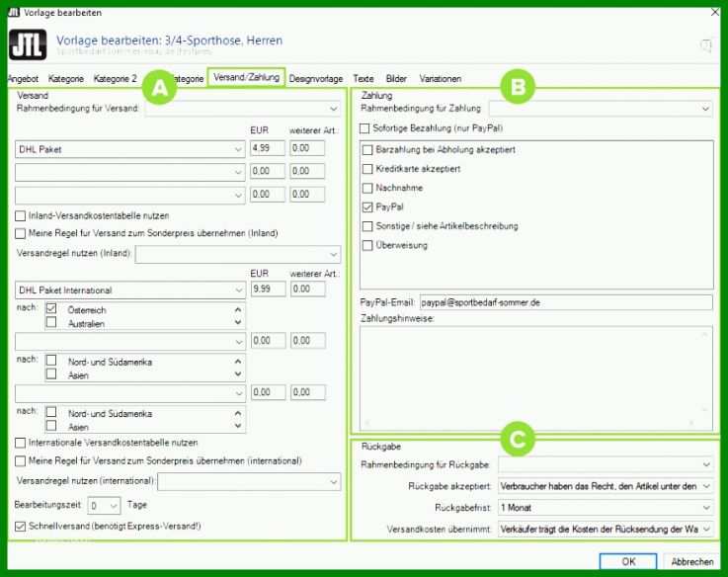This screenshot has width=728, height=577.
Task: Open Versandregel nutzen (Inland) dropdown
Action: pos(238,254)
